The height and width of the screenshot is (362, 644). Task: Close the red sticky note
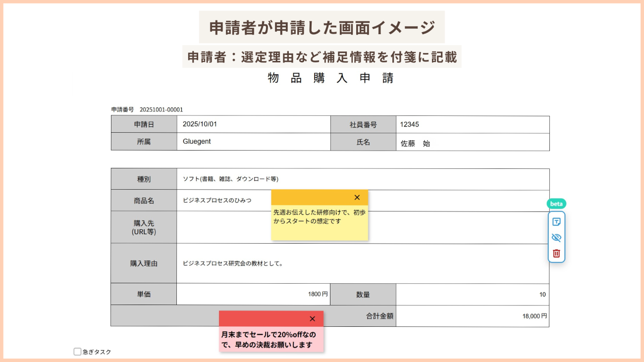[312, 319]
